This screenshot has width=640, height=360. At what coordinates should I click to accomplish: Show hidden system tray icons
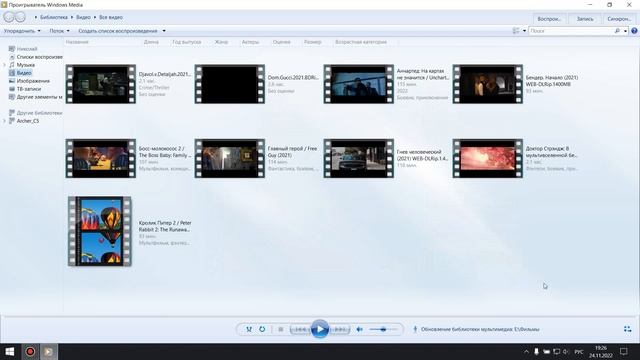(526, 351)
